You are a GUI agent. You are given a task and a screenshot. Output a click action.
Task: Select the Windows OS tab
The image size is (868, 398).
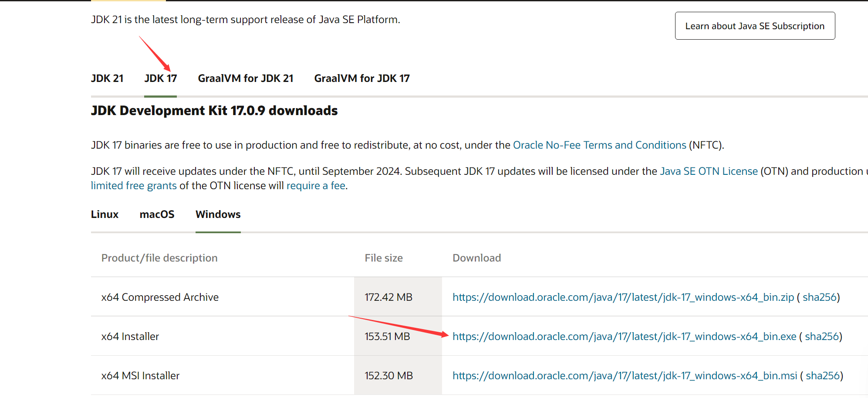tap(218, 214)
